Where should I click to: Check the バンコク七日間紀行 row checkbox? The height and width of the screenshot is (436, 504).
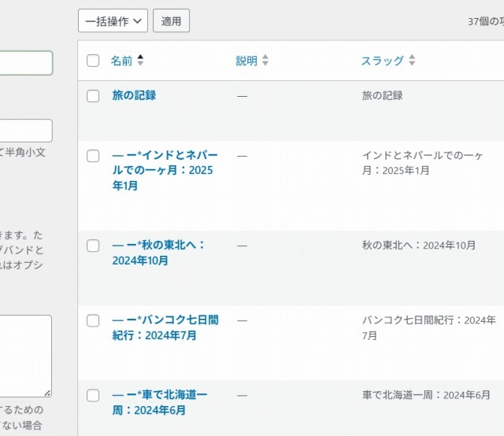tap(93, 320)
